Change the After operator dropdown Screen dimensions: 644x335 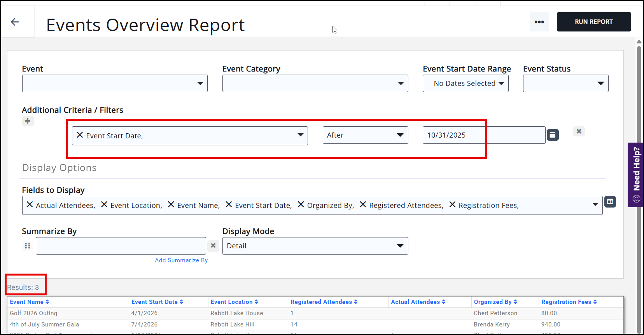point(365,135)
